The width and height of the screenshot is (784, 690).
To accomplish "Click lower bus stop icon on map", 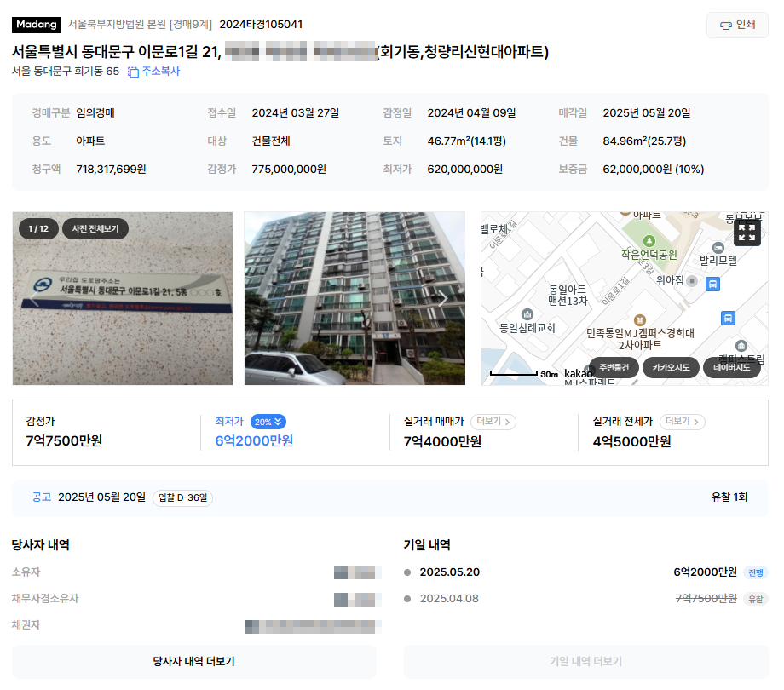I will (x=728, y=319).
